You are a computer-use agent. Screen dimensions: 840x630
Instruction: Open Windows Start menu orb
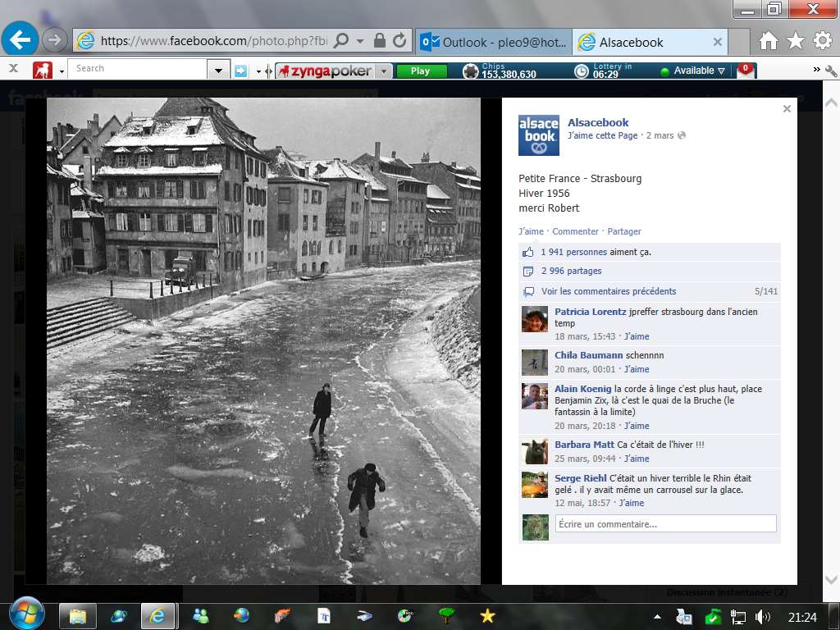pos(27,614)
